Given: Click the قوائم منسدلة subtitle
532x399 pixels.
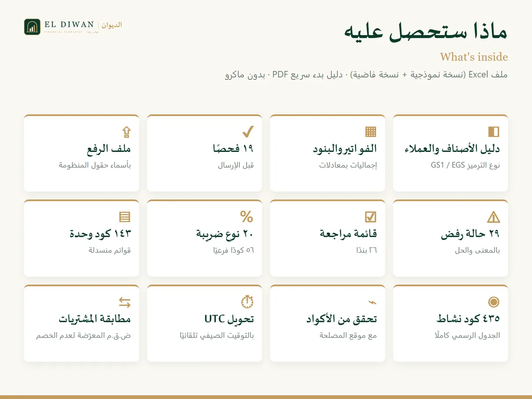Looking at the screenshot, I should click(x=110, y=250).
